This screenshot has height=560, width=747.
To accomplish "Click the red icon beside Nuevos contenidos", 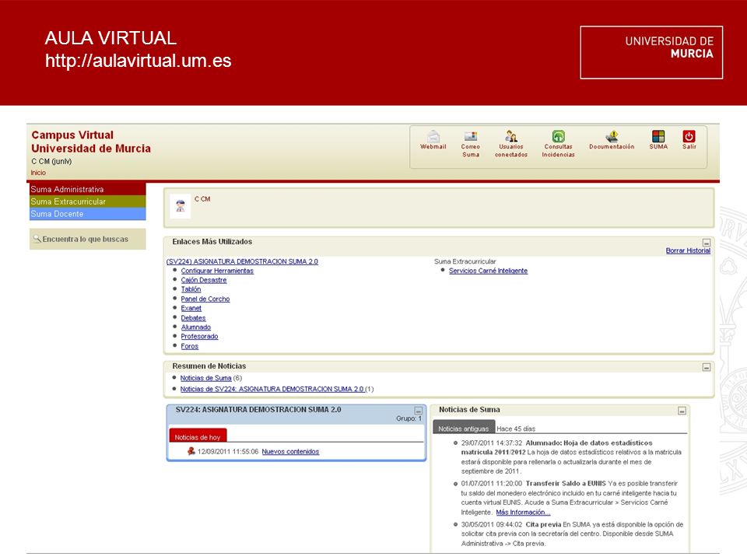I will pyautogui.click(x=191, y=451).
